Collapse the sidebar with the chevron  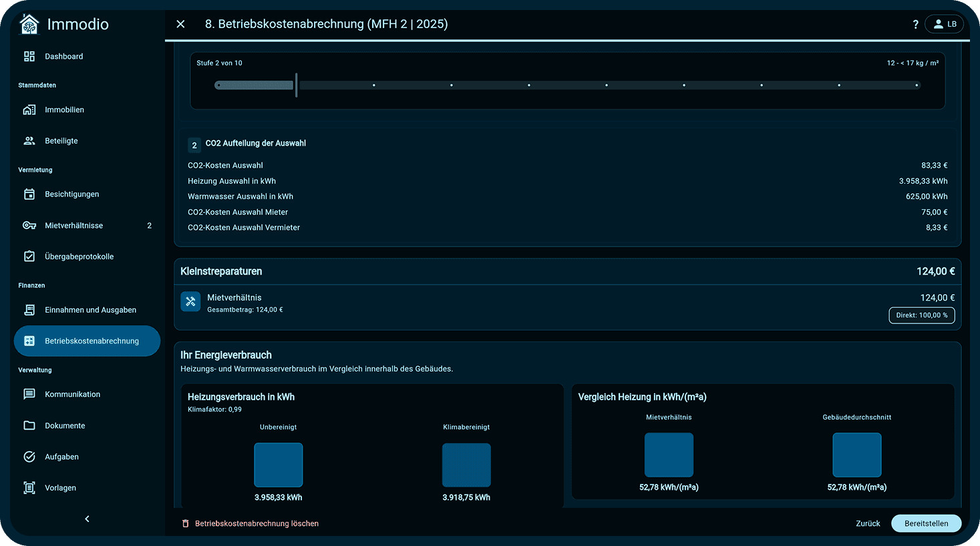click(87, 519)
